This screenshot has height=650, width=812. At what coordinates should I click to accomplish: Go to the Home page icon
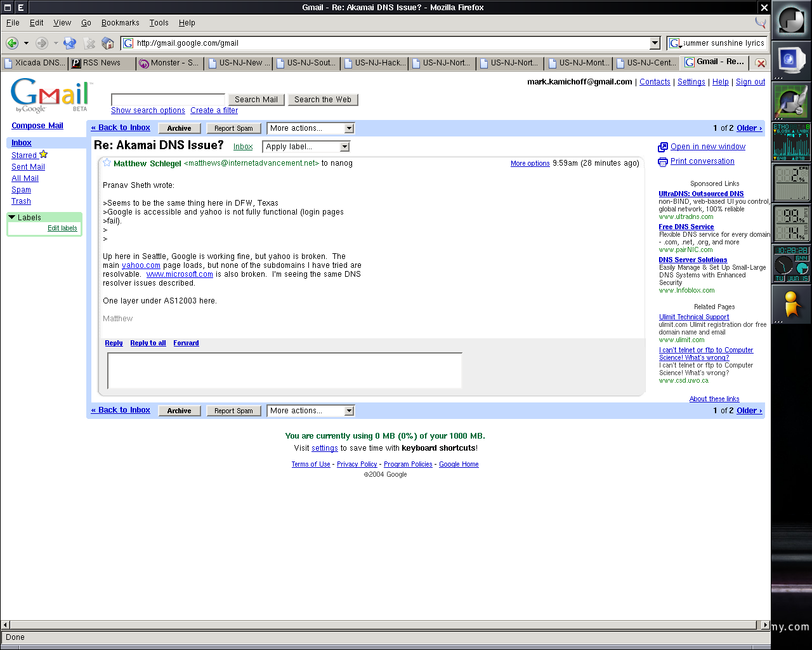(108, 43)
